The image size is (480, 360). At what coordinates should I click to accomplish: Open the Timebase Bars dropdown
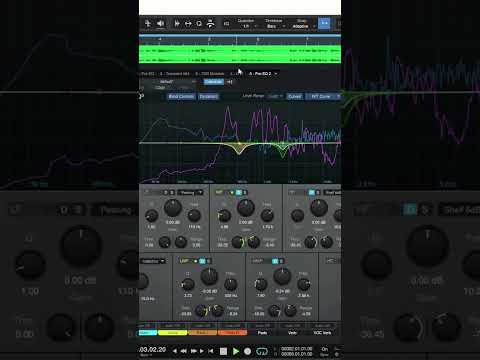(x=274, y=26)
